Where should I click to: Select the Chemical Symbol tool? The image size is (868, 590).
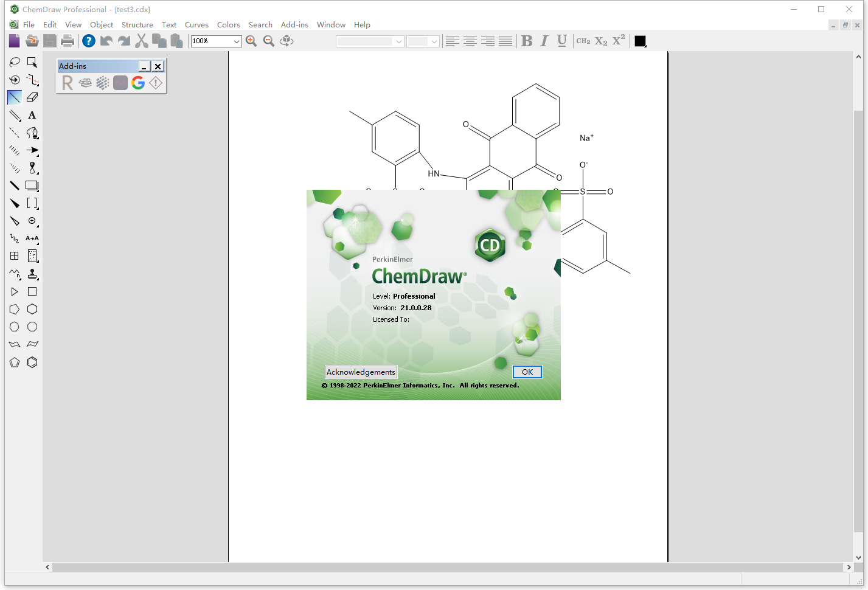[32, 221]
